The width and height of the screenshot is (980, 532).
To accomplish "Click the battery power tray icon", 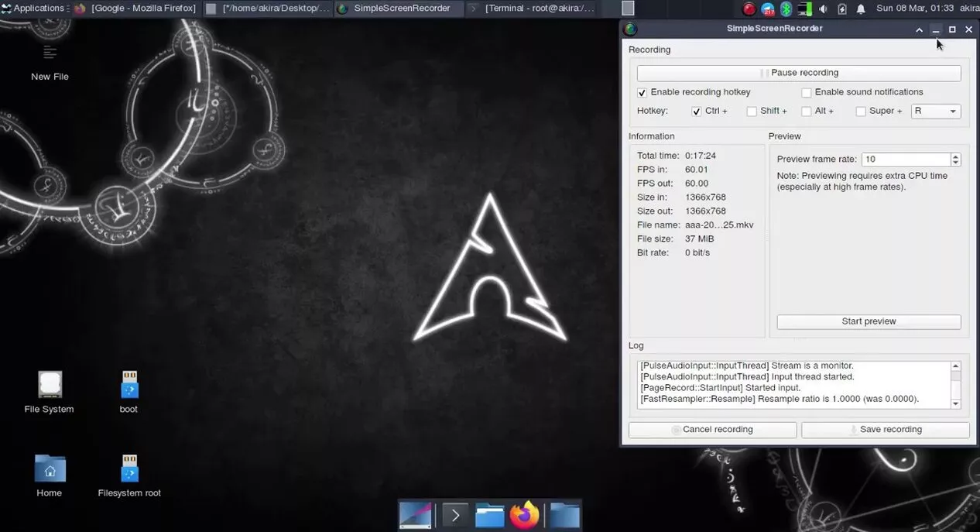I will pos(841,9).
